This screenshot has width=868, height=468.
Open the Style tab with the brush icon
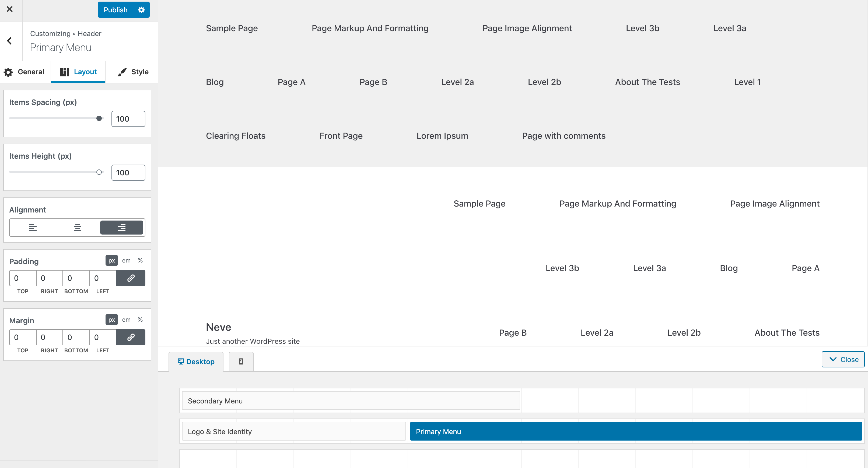131,72
